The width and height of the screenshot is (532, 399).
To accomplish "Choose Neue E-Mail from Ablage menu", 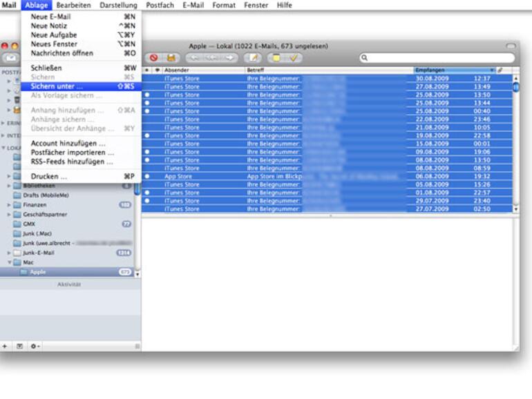I will click(81, 17).
